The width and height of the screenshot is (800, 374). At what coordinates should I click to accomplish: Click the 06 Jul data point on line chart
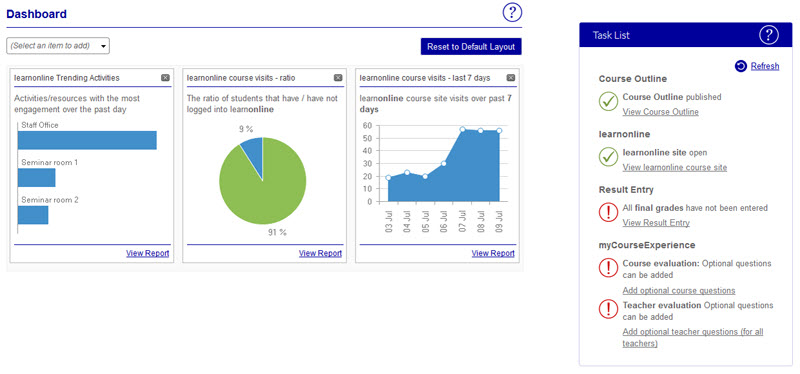444,163
